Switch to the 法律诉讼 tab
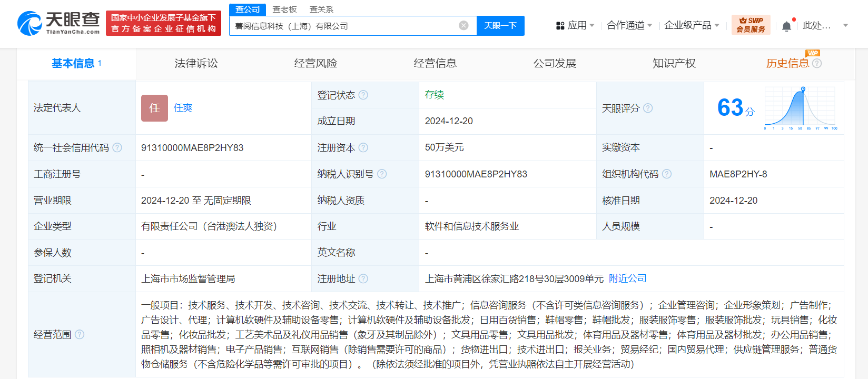 (196, 64)
